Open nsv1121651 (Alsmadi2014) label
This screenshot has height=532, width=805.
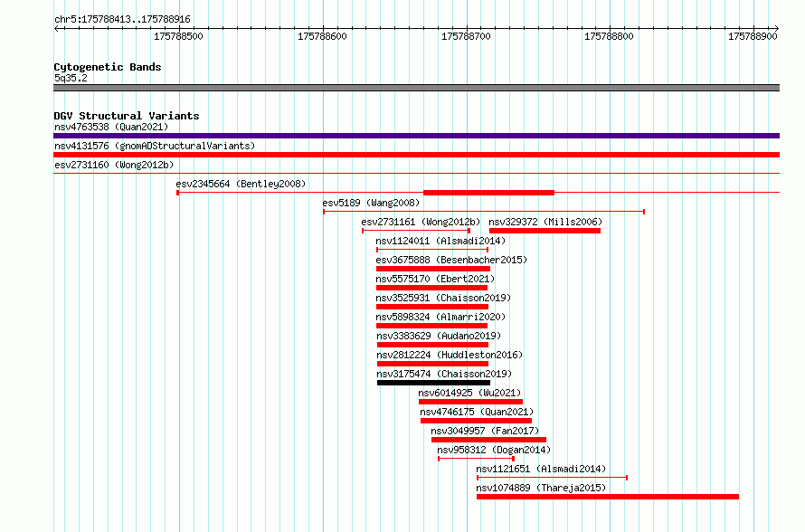(541, 469)
